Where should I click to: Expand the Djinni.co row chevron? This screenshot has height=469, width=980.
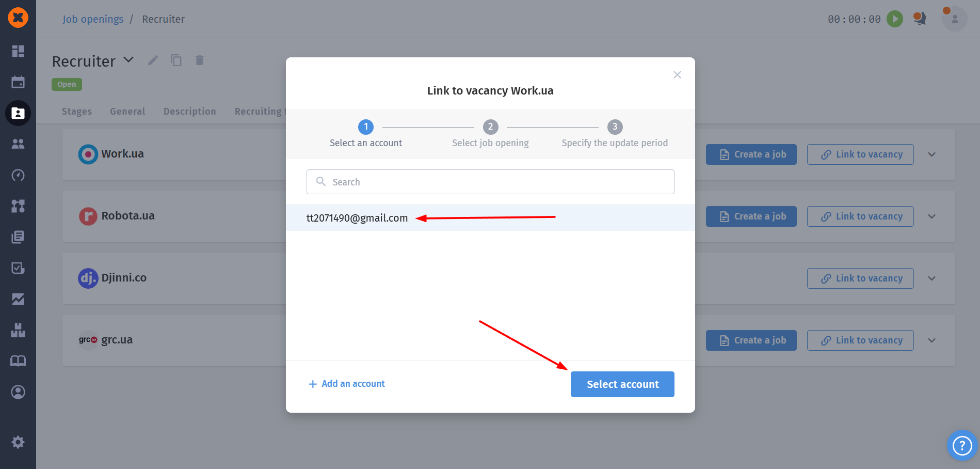point(931,278)
